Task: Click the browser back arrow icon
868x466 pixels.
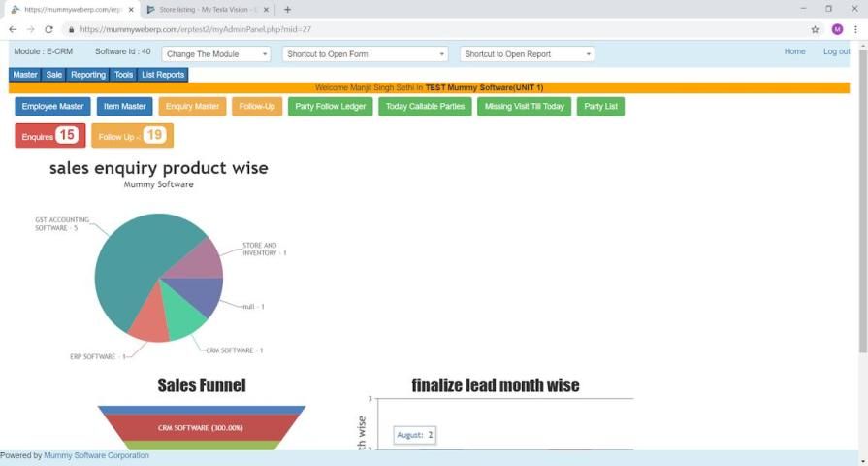Action: 13,29
